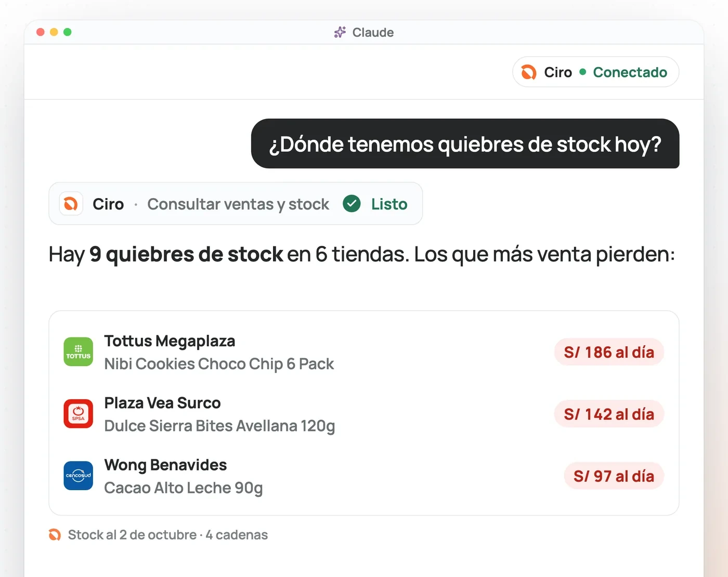Select Nibi Cookies Choco Chip 6 Pack
Viewport: 728px width, 577px height.
pos(219,364)
